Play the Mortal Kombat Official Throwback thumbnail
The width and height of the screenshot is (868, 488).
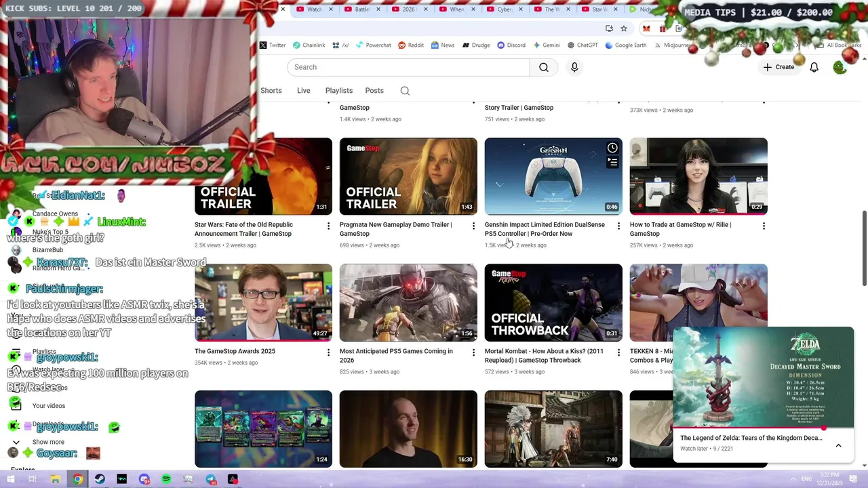(x=553, y=303)
